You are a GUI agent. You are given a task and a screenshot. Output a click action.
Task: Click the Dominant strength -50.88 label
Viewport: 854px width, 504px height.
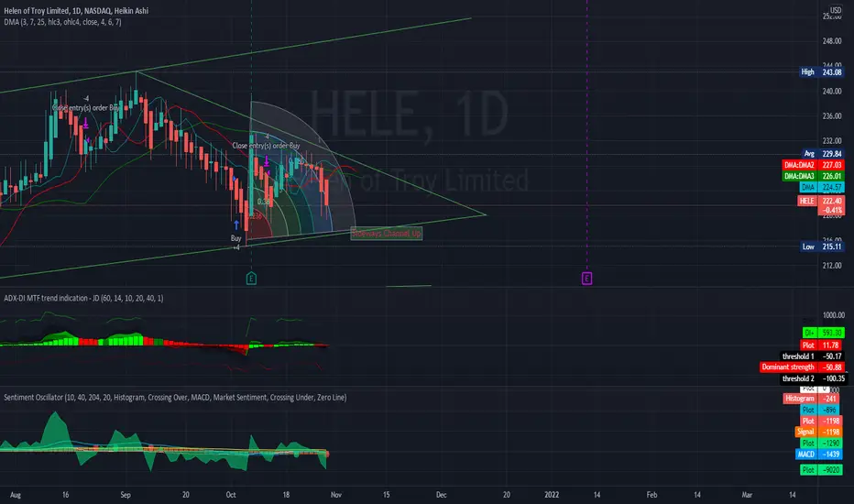tap(802, 367)
